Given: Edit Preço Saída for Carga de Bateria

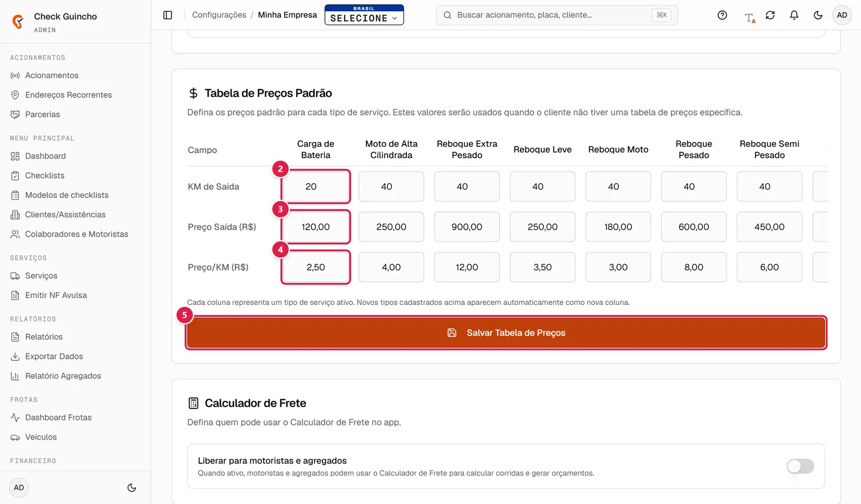Looking at the screenshot, I should [x=316, y=227].
